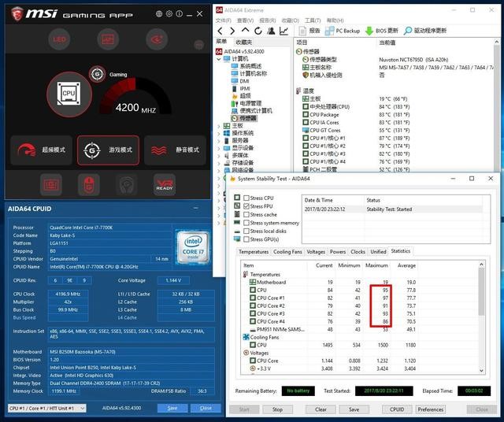Click CPUID button in Stability Test
Image resolution: width=504 pixels, height=422 pixels.
click(397, 409)
